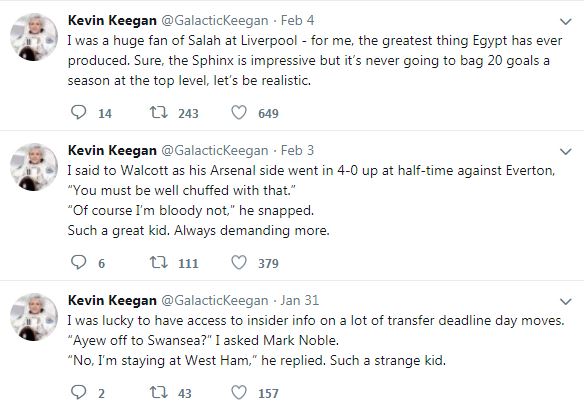Like the Feb 4 Sphinx tweet
The height and width of the screenshot is (410, 584).
point(239,112)
